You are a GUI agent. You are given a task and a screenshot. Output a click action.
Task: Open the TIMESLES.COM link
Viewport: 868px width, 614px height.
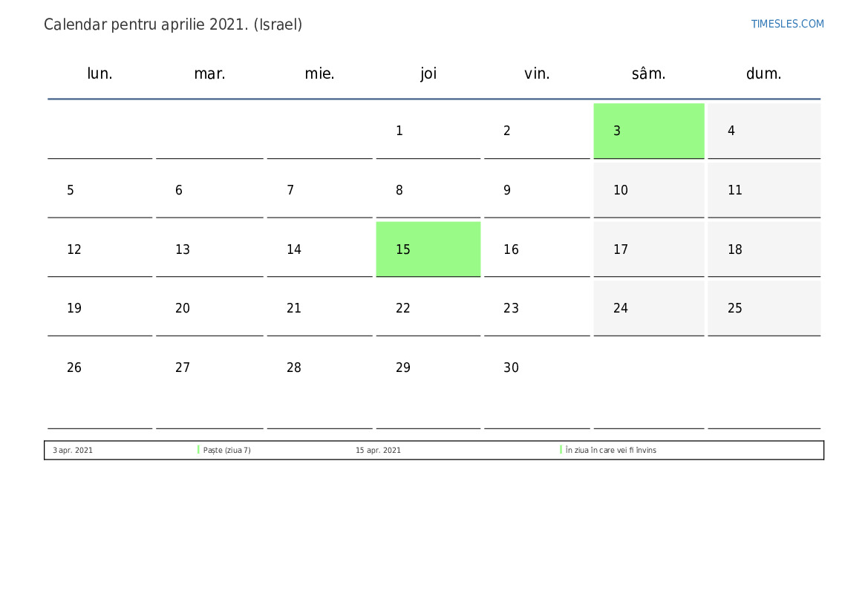pos(786,24)
